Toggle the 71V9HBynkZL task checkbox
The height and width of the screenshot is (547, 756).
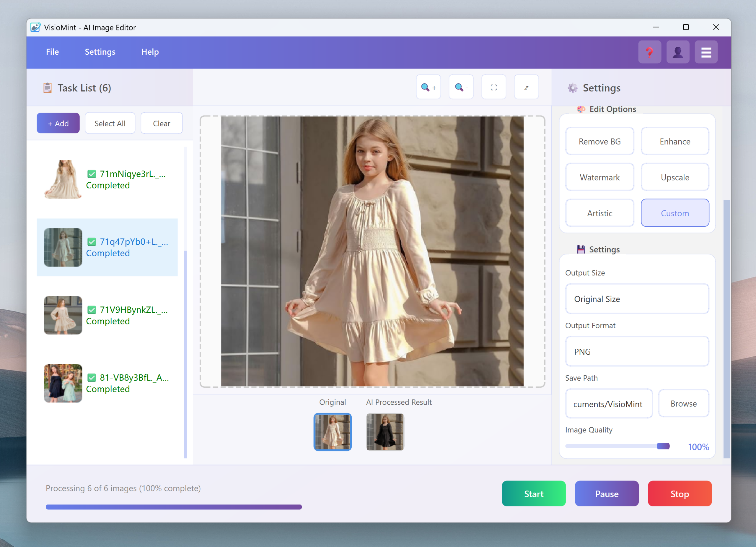(92, 310)
